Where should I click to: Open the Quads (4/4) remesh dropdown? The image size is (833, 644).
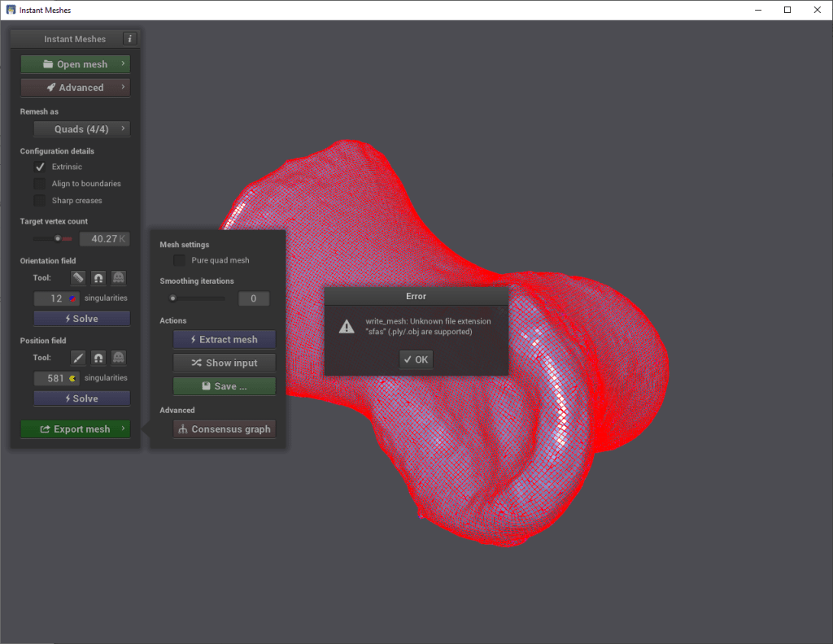tap(81, 129)
